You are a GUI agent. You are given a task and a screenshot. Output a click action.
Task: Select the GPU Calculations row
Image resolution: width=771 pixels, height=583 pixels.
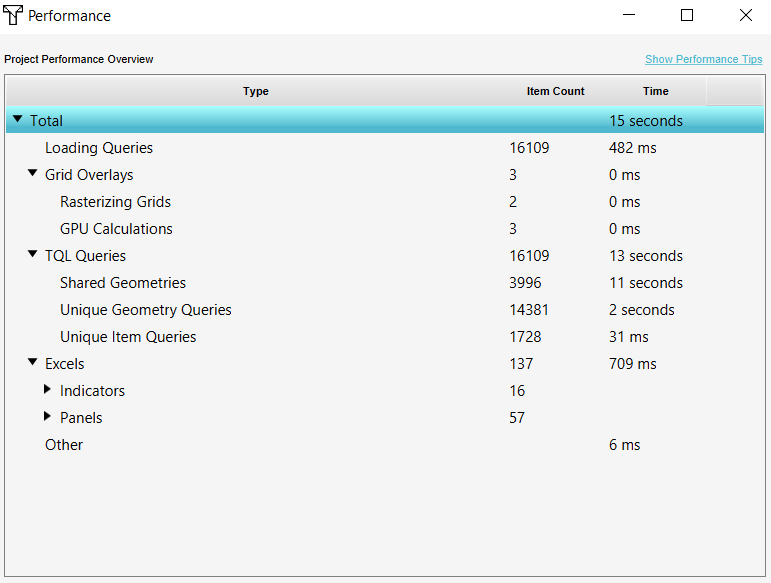[116, 229]
